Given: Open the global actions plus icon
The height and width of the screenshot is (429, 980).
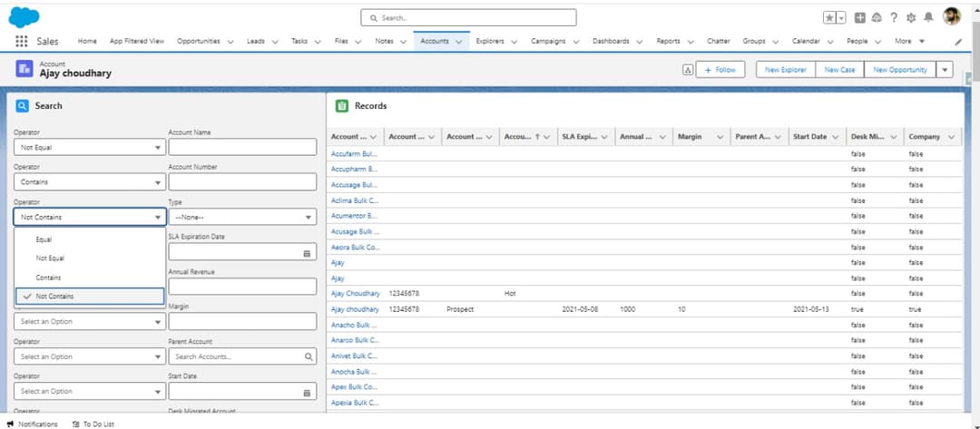Looking at the screenshot, I should coord(860,18).
